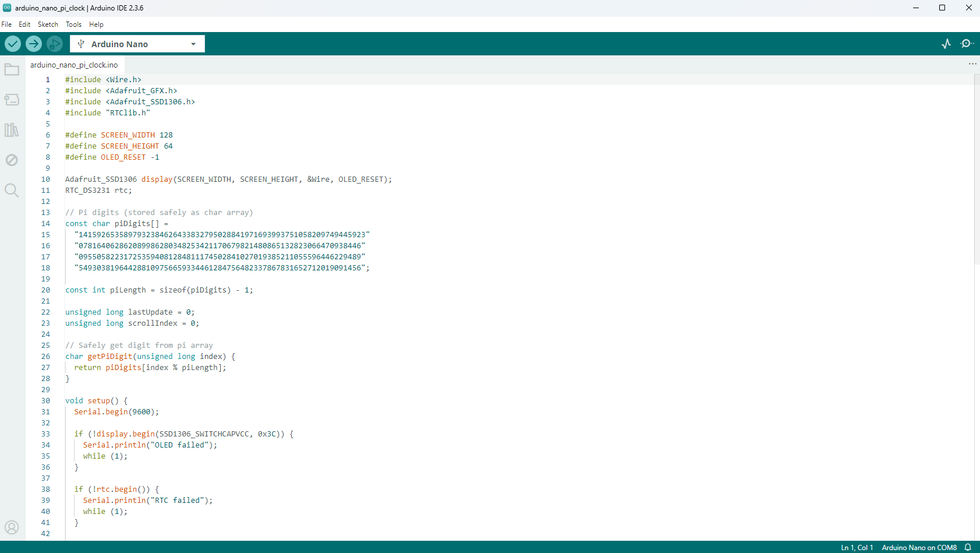The width and height of the screenshot is (980, 553).
Task: Open the Tools menu
Action: pyautogui.click(x=73, y=24)
